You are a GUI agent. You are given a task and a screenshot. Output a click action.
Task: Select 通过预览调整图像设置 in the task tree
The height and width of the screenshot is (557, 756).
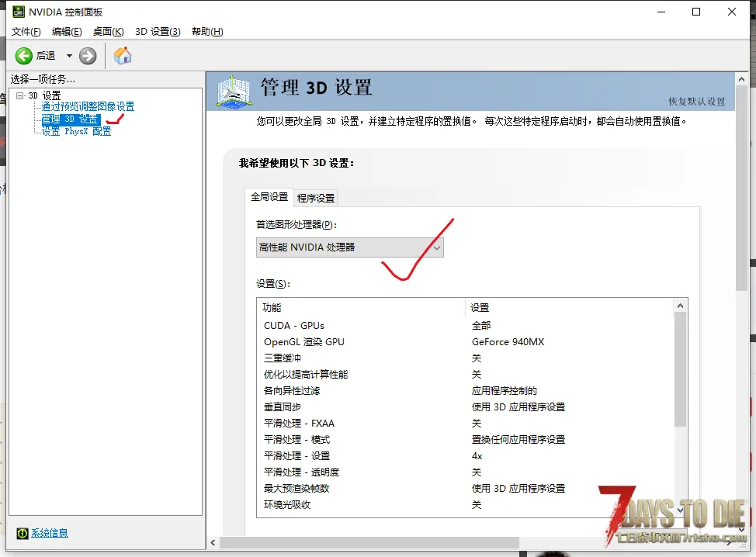(88, 107)
